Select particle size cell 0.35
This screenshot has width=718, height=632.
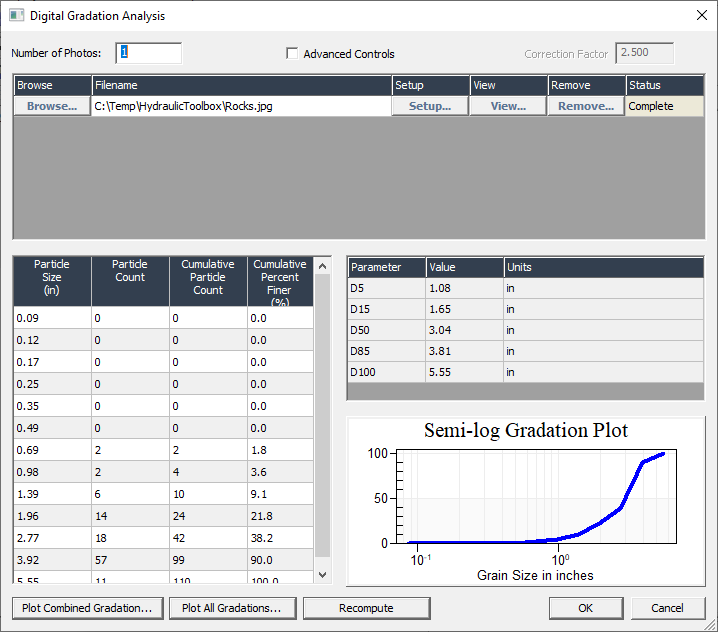[52, 406]
